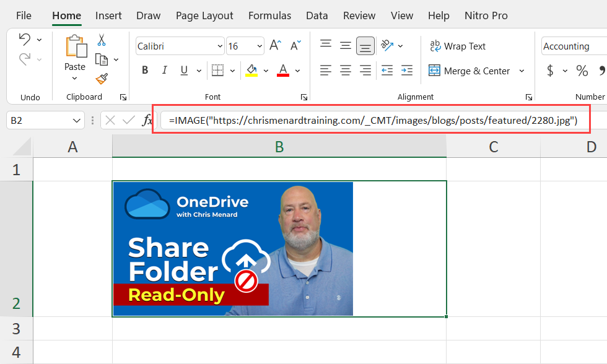607x364 pixels.
Task: Apply Accounting Number Format with the dollar icon
Action: (551, 71)
